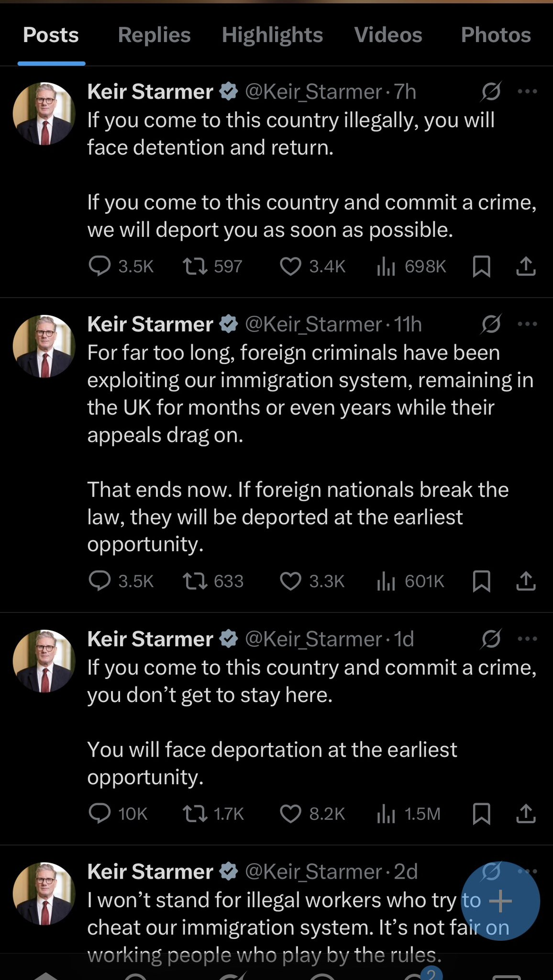Switch to the Replies tab
The width and height of the screenshot is (553, 980).
click(154, 35)
